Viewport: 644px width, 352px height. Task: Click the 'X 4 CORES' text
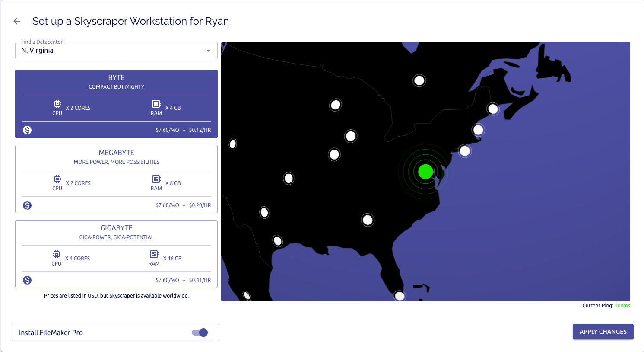[x=78, y=259]
